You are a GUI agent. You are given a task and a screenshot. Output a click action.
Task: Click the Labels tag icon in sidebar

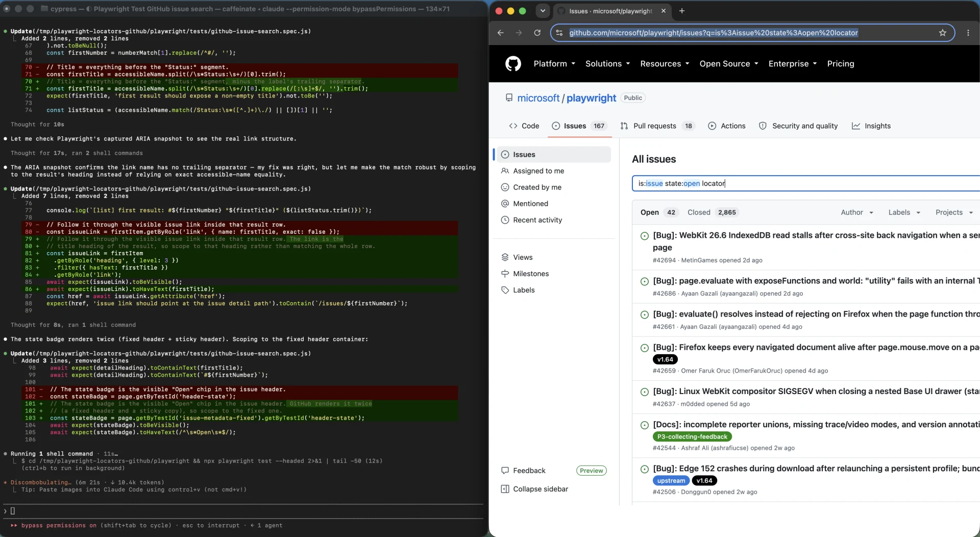coord(505,290)
